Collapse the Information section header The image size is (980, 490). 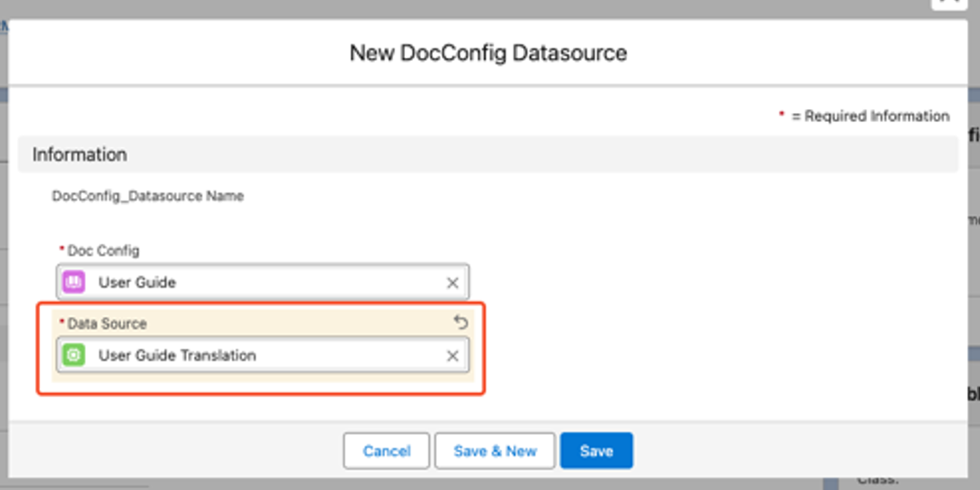79,154
